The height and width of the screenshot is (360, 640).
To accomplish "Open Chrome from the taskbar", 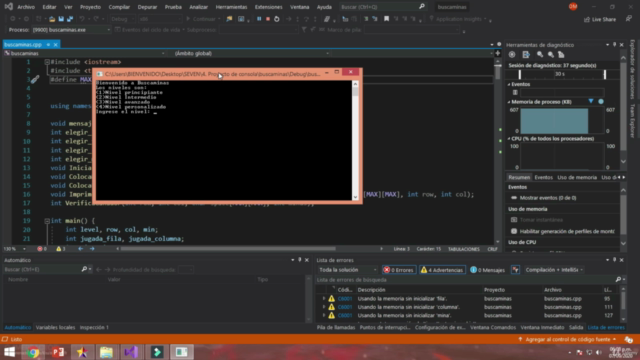I will click(x=33, y=352).
